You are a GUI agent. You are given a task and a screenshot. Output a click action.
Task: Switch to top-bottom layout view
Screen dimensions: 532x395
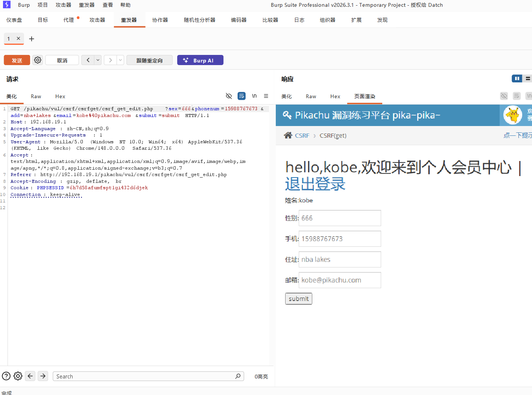[x=527, y=78]
